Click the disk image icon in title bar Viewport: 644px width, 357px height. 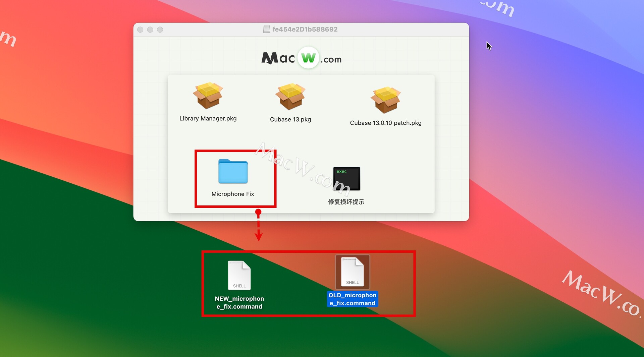click(267, 29)
